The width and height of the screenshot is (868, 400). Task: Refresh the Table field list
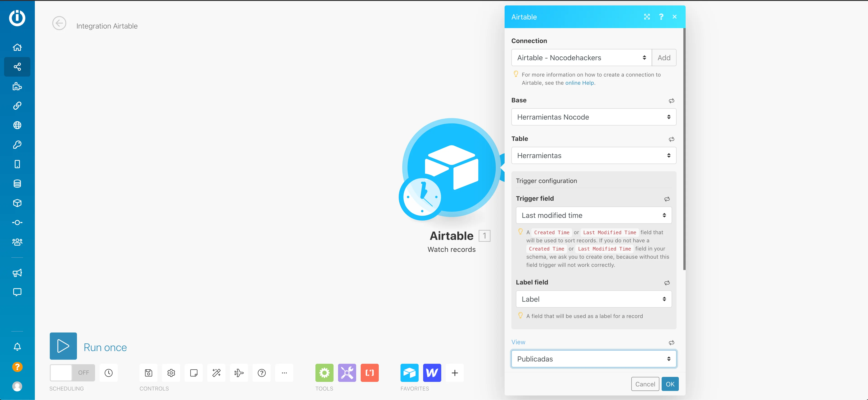pyautogui.click(x=671, y=139)
